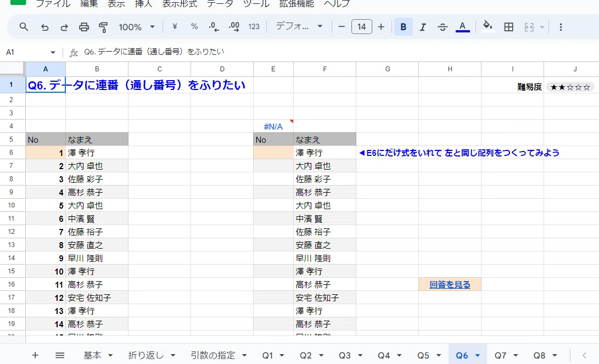This screenshot has height=364, width=599.
Task: Open the 基本 tab dropdown arrow
Action: (x=110, y=355)
